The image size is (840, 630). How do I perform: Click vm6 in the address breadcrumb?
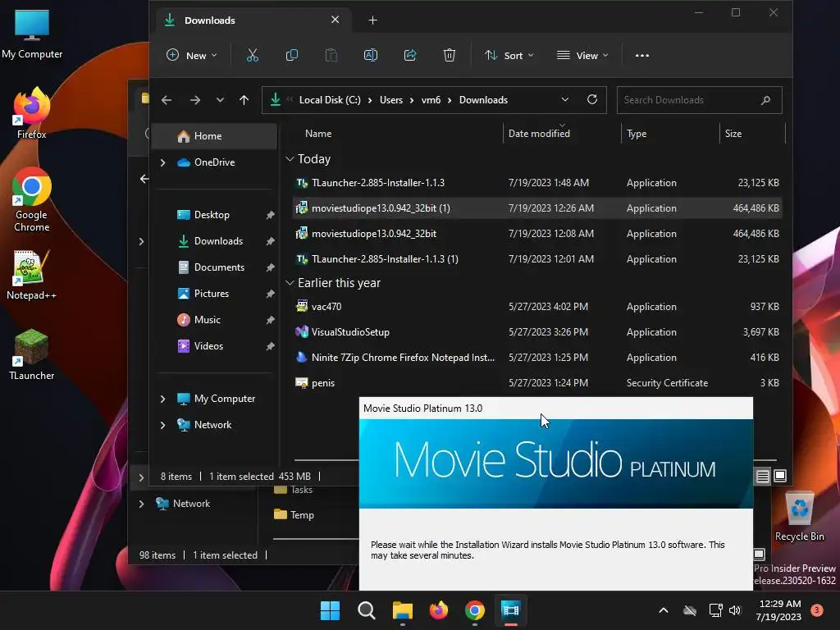[431, 100]
